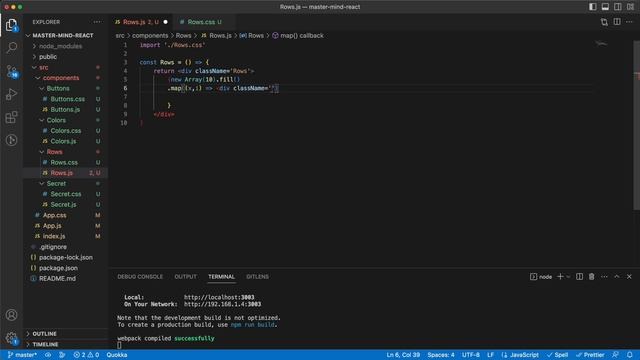640x360 pixels.
Task: Customize layout icon in title bar
Action: click(x=630, y=7)
